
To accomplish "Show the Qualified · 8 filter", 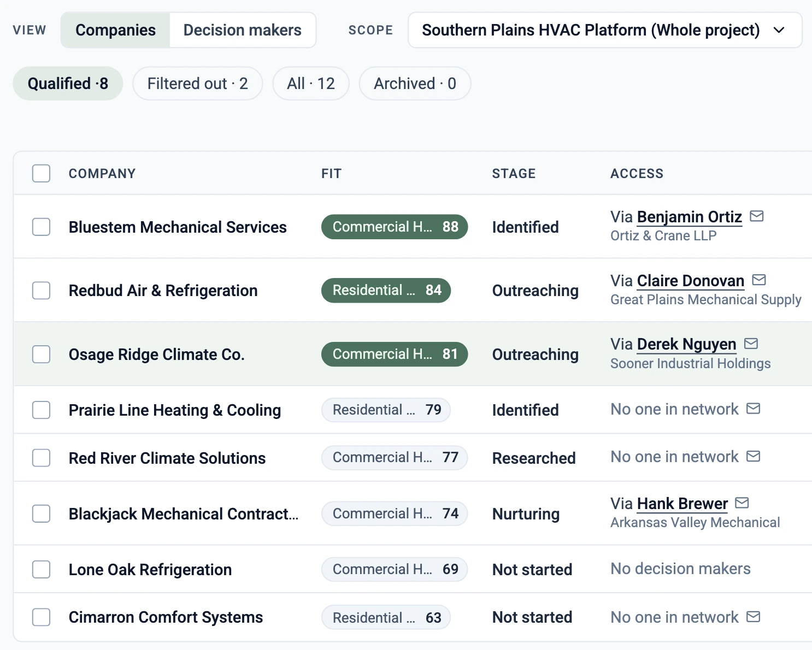I will (x=68, y=84).
